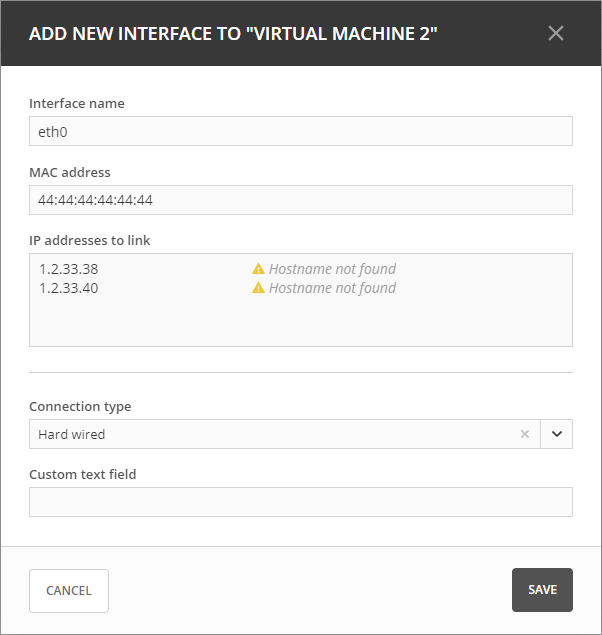Select IP address 1.2.33.38 in list
The height and width of the screenshot is (635, 602).
[x=69, y=269]
